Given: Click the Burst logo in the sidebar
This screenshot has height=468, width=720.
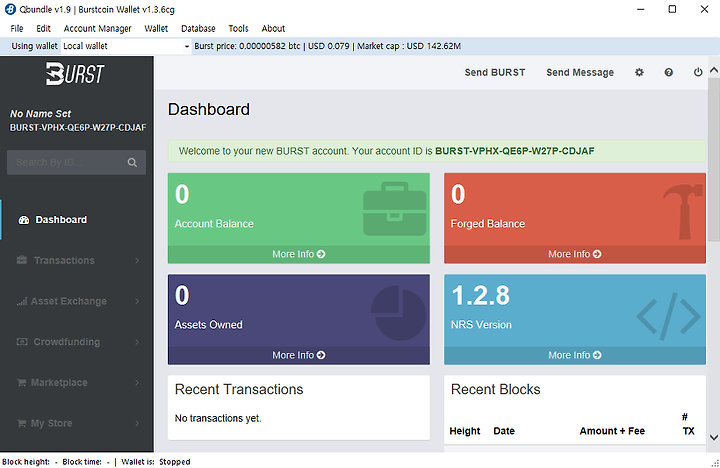Looking at the screenshot, I should click(x=75, y=74).
